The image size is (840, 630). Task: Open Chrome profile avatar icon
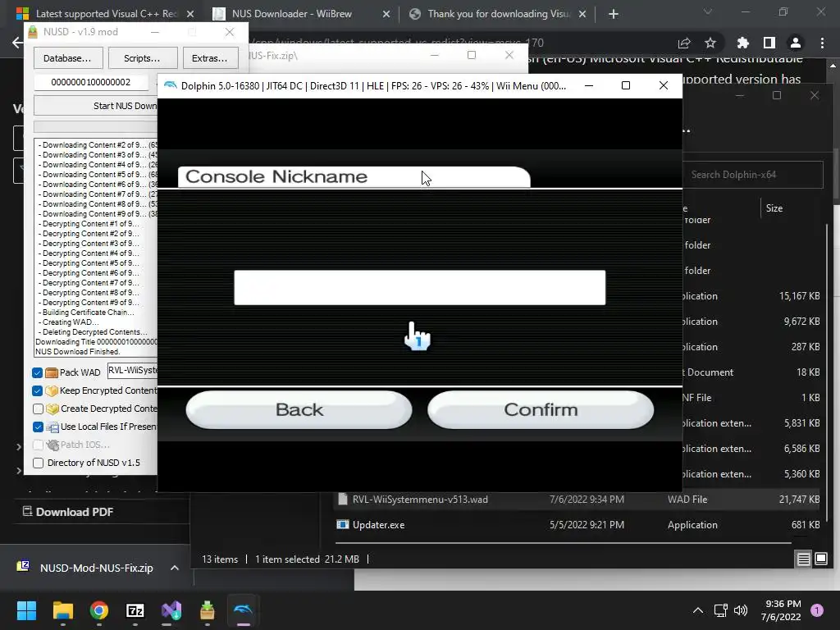(x=796, y=43)
